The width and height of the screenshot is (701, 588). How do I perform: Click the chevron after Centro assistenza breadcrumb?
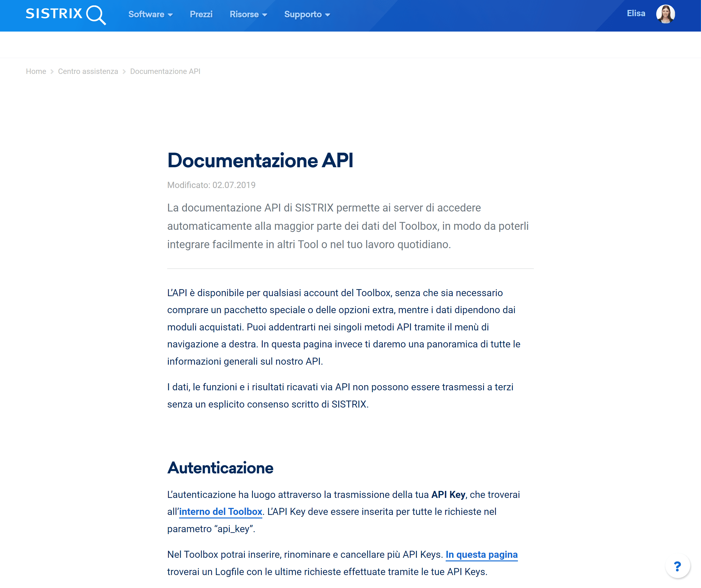pyautogui.click(x=124, y=71)
